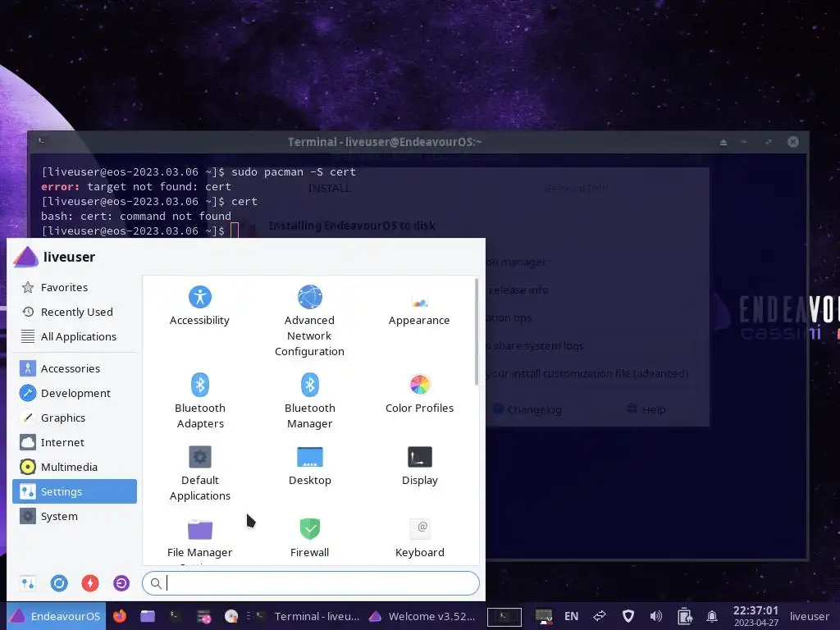Open Bluetooth Adapters settings
Image resolution: width=840 pixels, height=630 pixels.
pyautogui.click(x=200, y=401)
